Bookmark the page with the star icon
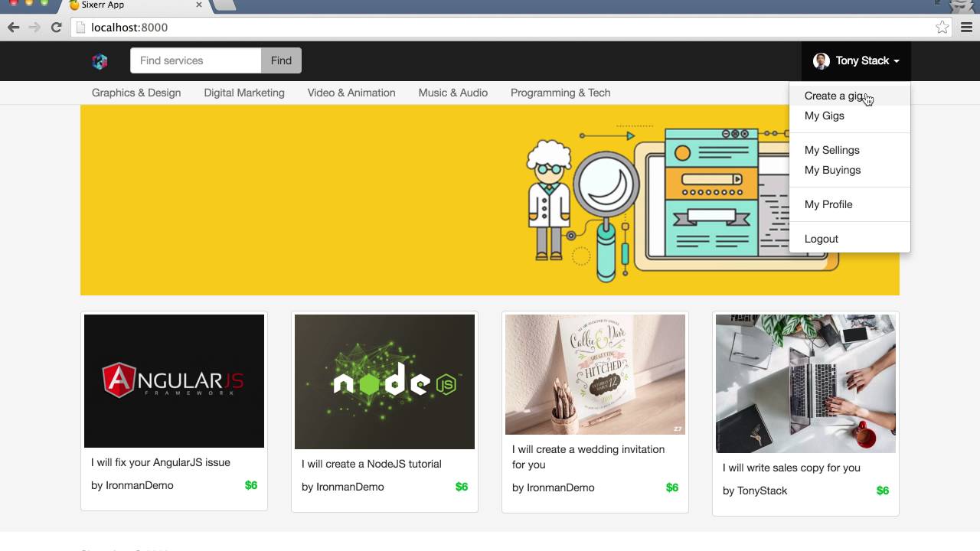The height and width of the screenshot is (551, 980). [x=942, y=28]
